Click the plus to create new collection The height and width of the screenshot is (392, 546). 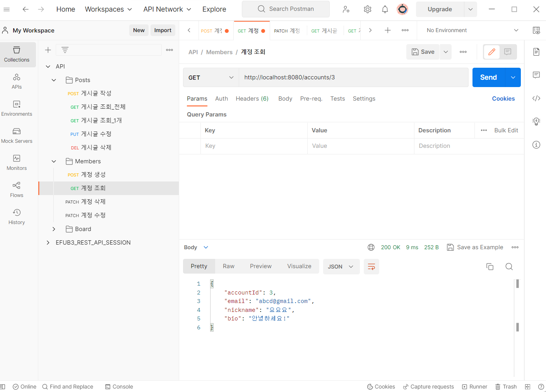point(48,50)
